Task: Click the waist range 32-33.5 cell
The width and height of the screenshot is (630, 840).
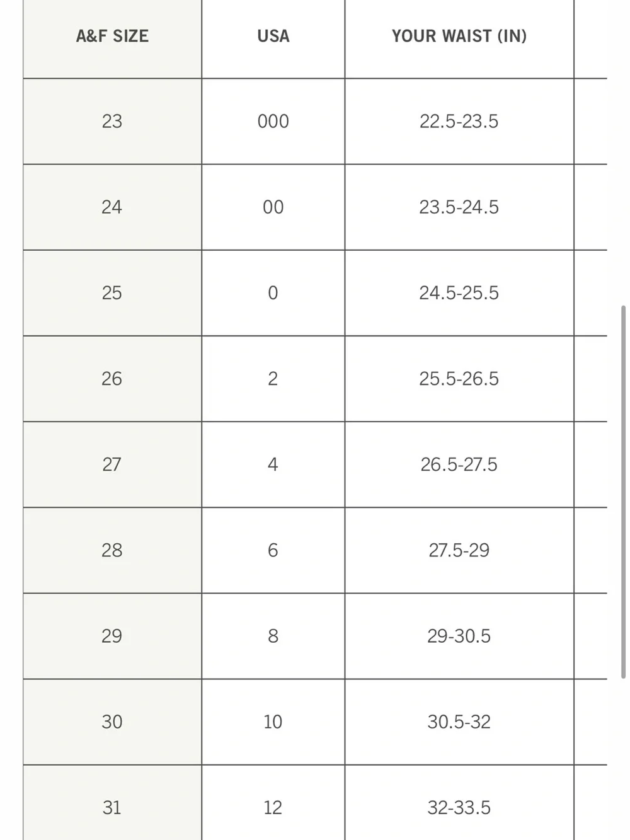Action: coord(459,803)
